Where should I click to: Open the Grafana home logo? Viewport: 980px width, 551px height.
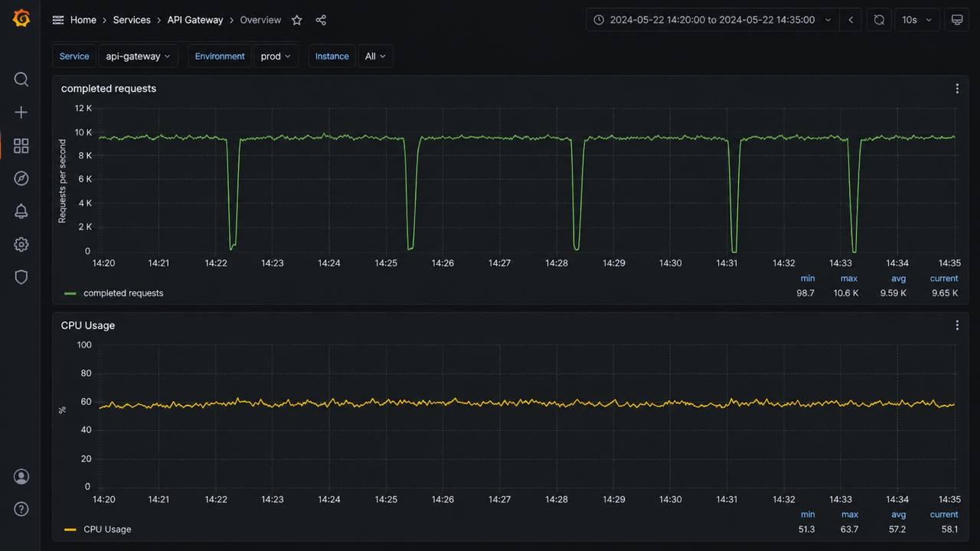21,18
